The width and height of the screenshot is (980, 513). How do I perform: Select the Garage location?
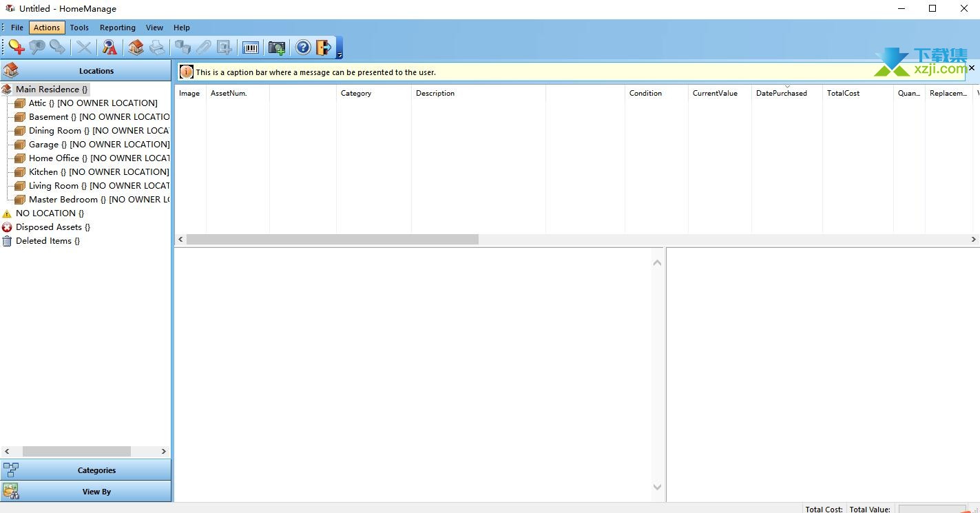98,144
